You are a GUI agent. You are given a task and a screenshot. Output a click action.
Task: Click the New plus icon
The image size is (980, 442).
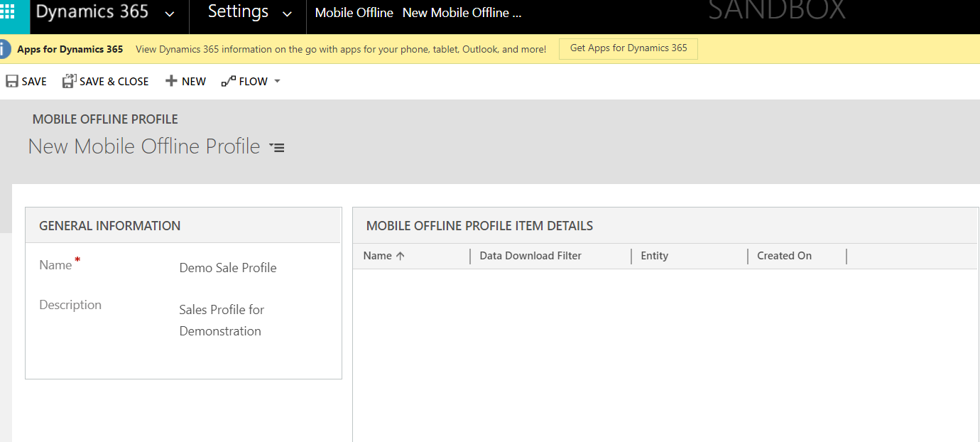171,81
